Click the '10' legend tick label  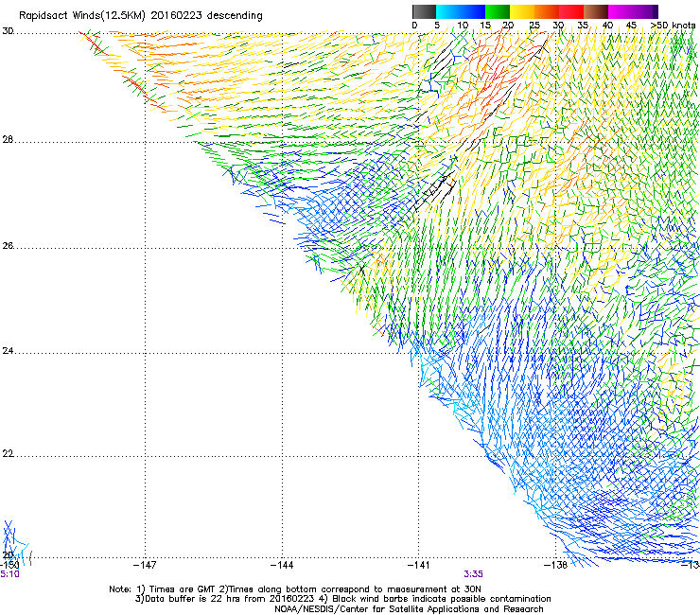pyautogui.click(x=463, y=26)
